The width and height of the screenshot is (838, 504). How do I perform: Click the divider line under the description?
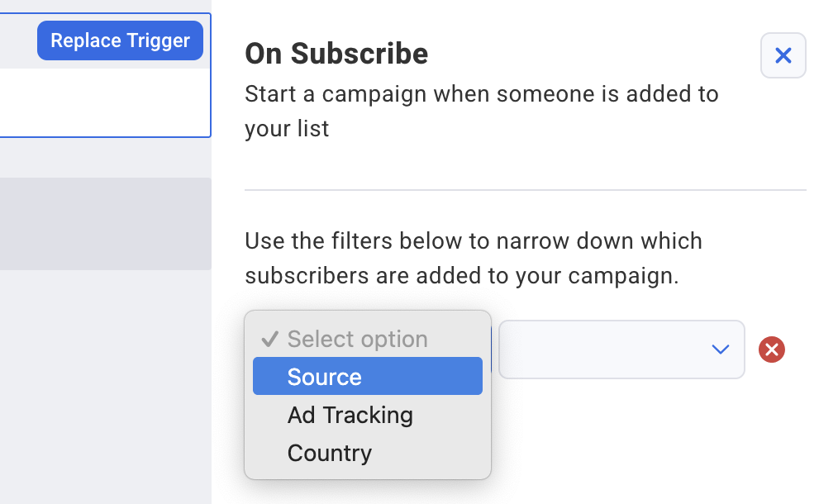[526, 190]
